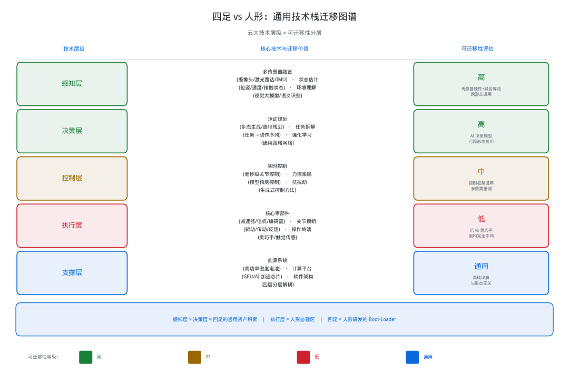Click the 技术层级 column header
The width and height of the screenshot is (569, 392).
click(x=74, y=48)
